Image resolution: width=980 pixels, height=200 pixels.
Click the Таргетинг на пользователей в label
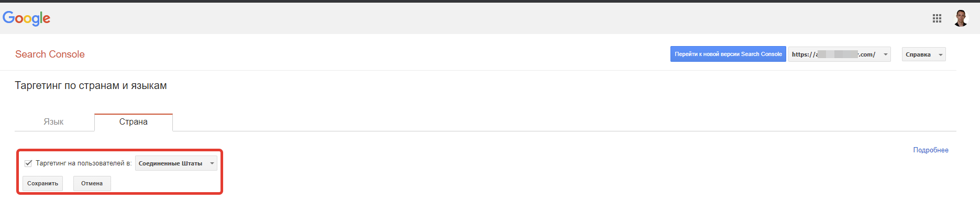(x=84, y=163)
